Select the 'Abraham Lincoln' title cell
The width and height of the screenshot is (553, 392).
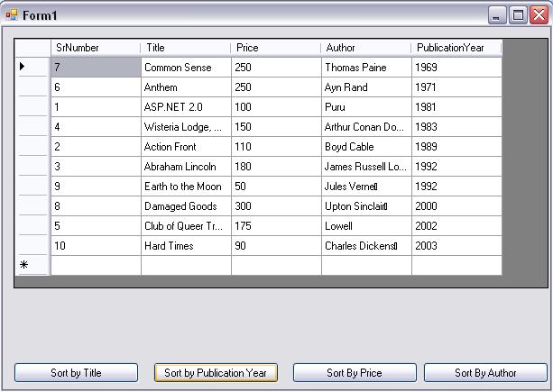pyautogui.click(x=186, y=166)
